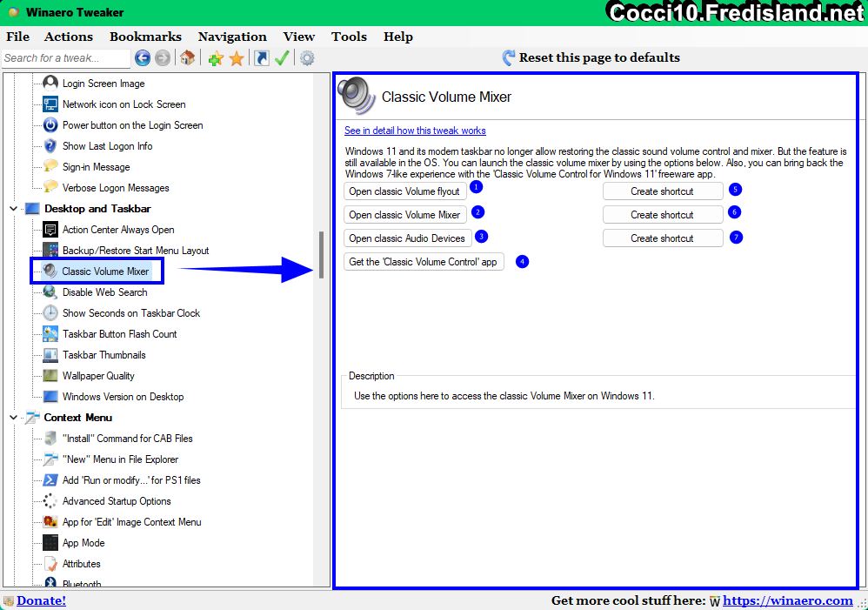Go back with the blue arrow

143,57
